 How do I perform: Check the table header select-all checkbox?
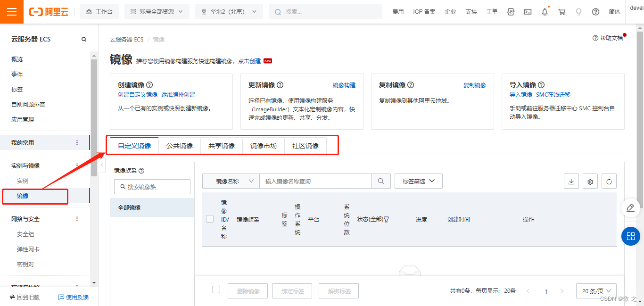click(x=210, y=219)
